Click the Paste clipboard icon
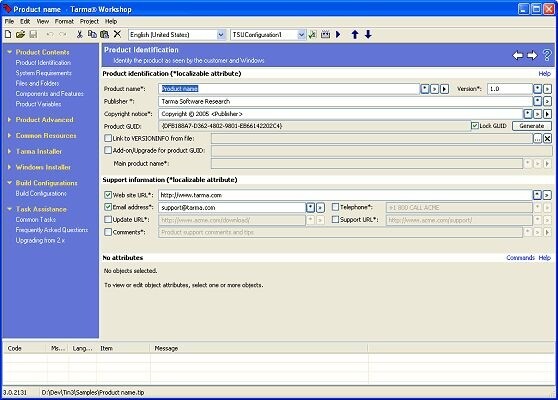 click(104, 34)
